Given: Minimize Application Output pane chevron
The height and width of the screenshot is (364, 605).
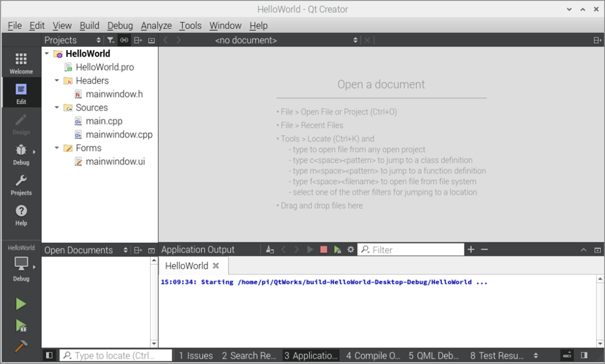Looking at the screenshot, I should 584,250.
